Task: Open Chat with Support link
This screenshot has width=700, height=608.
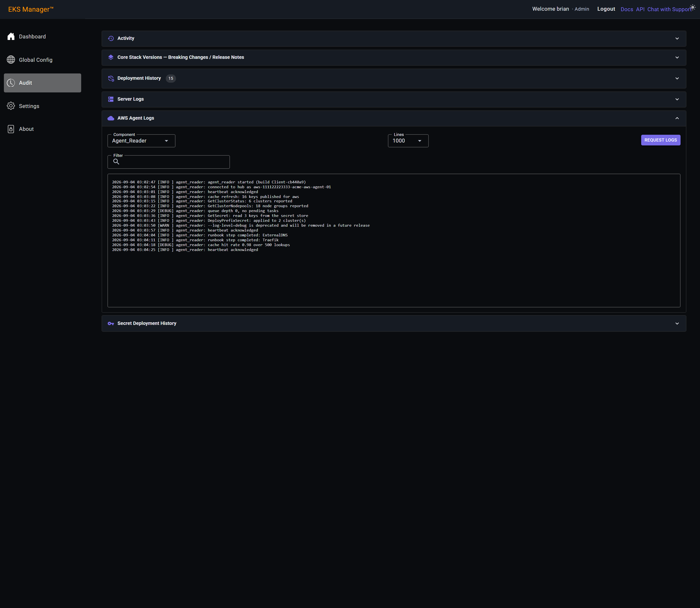Action: coord(669,9)
